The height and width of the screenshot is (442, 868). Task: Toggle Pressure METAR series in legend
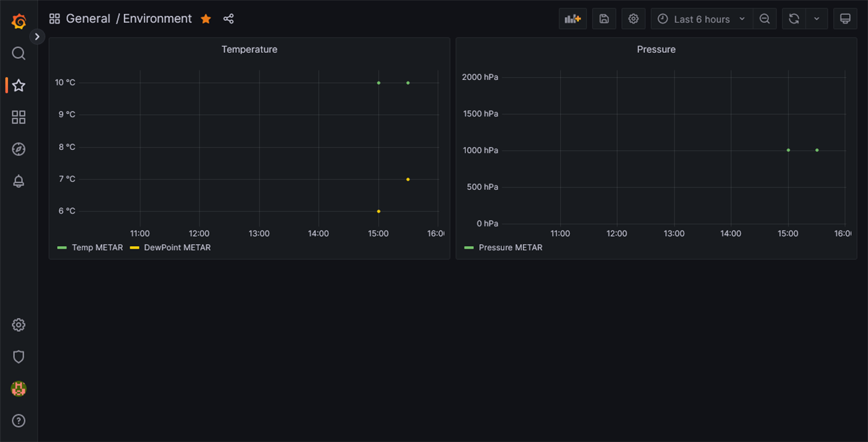click(511, 247)
